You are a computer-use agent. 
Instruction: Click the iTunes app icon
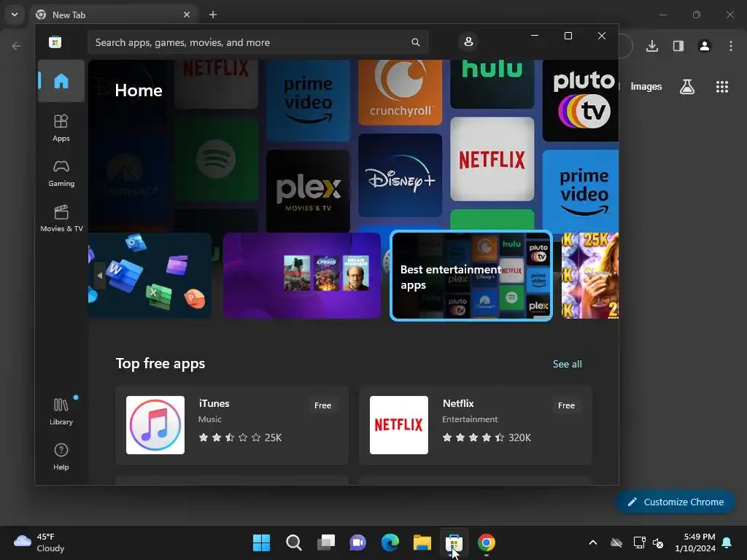coord(155,425)
